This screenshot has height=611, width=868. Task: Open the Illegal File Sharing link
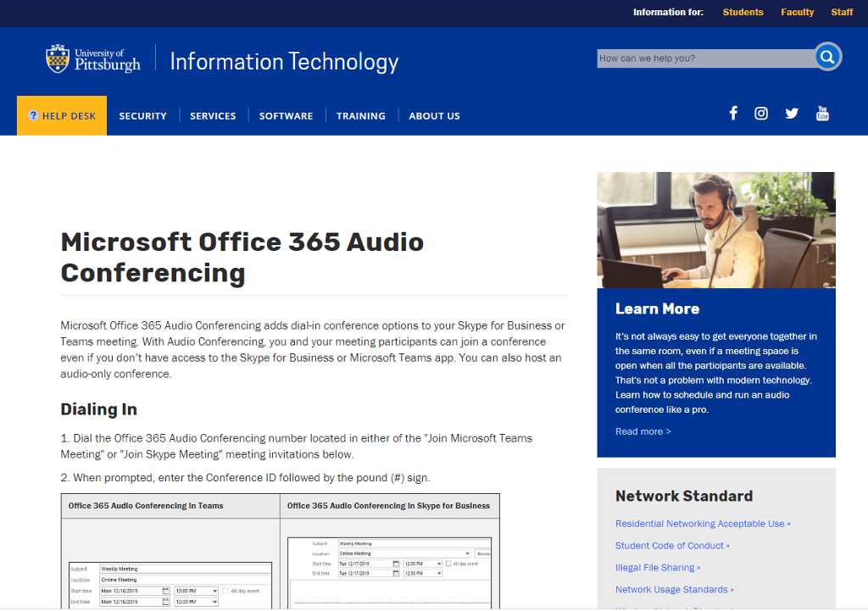658,567
